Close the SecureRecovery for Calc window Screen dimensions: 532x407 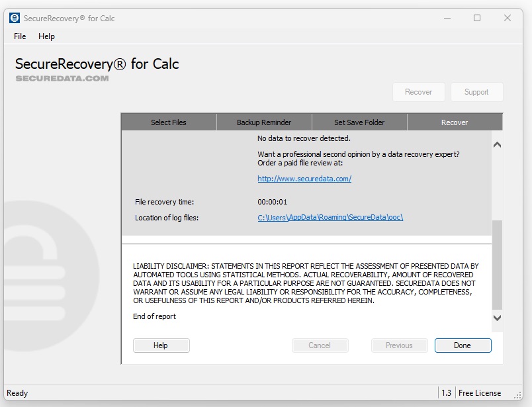[x=508, y=18]
